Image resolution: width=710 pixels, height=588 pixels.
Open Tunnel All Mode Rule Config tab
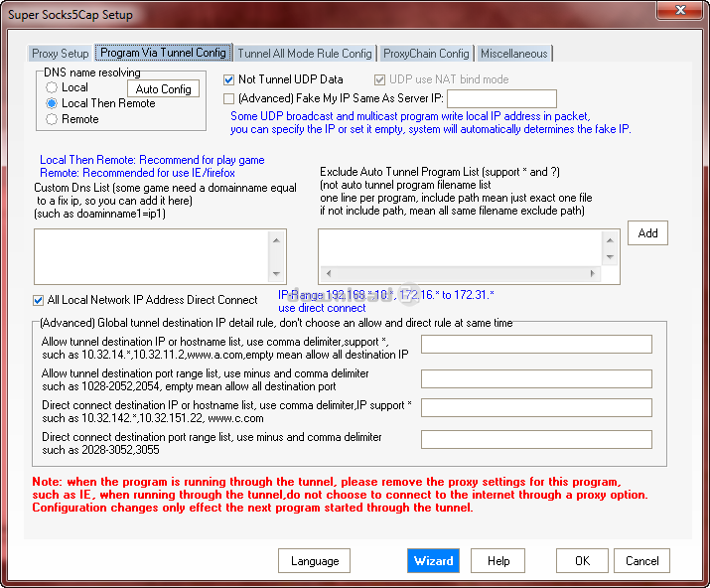click(x=305, y=54)
